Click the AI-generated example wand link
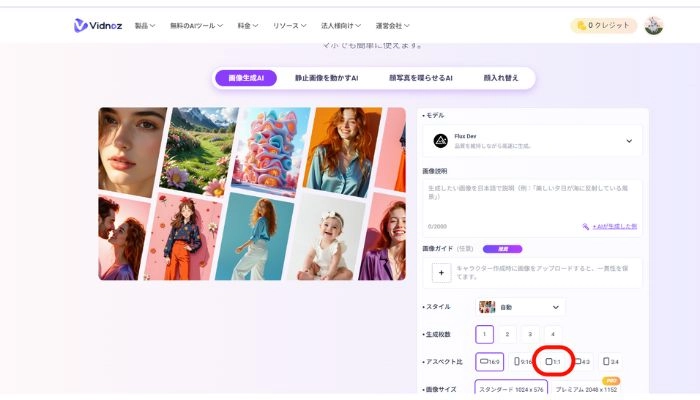Image resolution: width=700 pixels, height=400 pixels. point(609,226)
